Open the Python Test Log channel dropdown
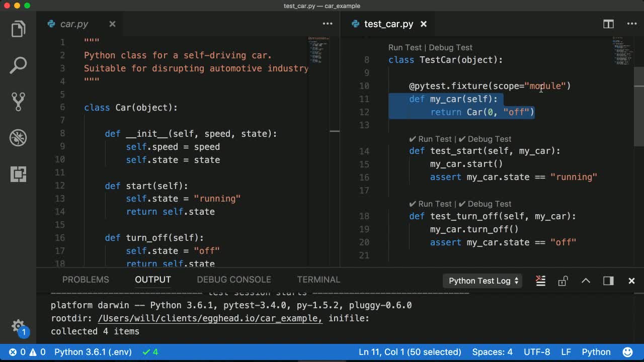This screenshot has height=362, width=644. click(x=483, y=281)
